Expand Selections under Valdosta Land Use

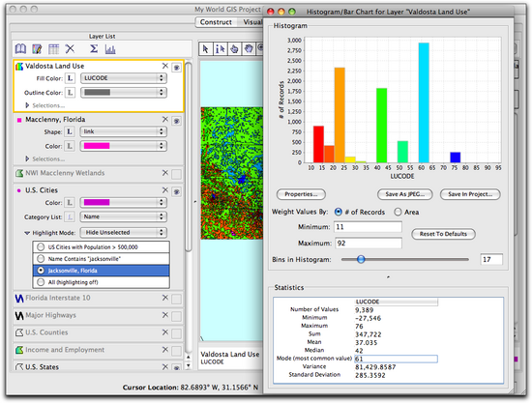tap(27, 105)
